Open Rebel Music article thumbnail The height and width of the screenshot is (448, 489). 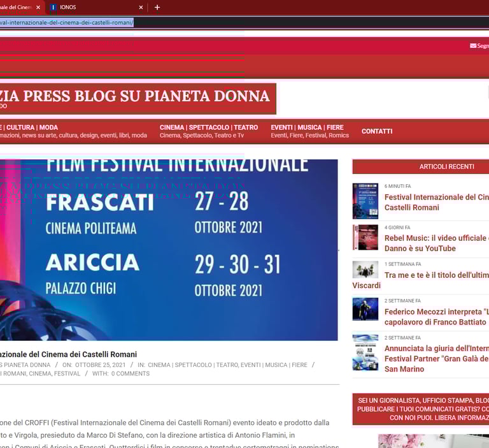[365, 237]
